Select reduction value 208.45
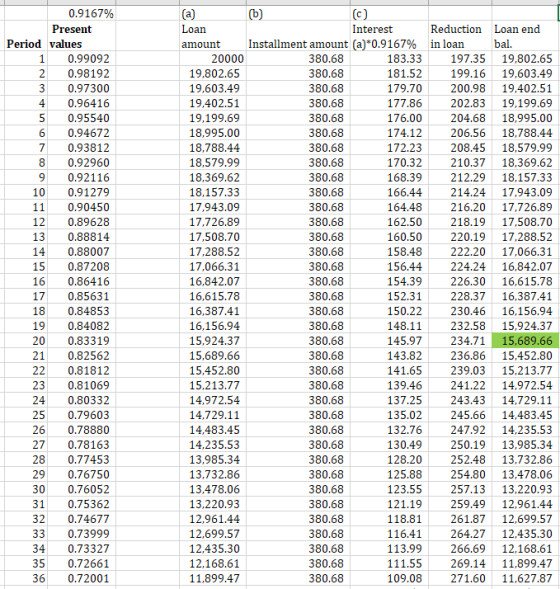The image size is (560, 589). click(468, 148)
